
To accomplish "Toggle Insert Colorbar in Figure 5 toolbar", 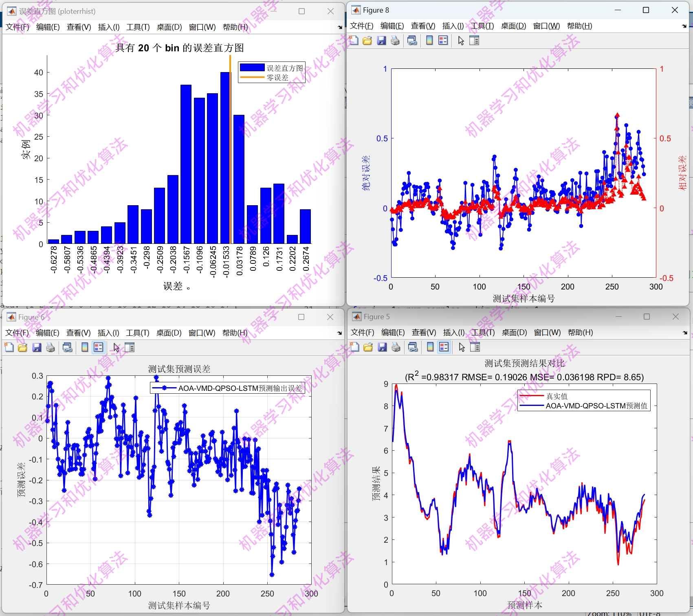I will (x=430, y=347).
